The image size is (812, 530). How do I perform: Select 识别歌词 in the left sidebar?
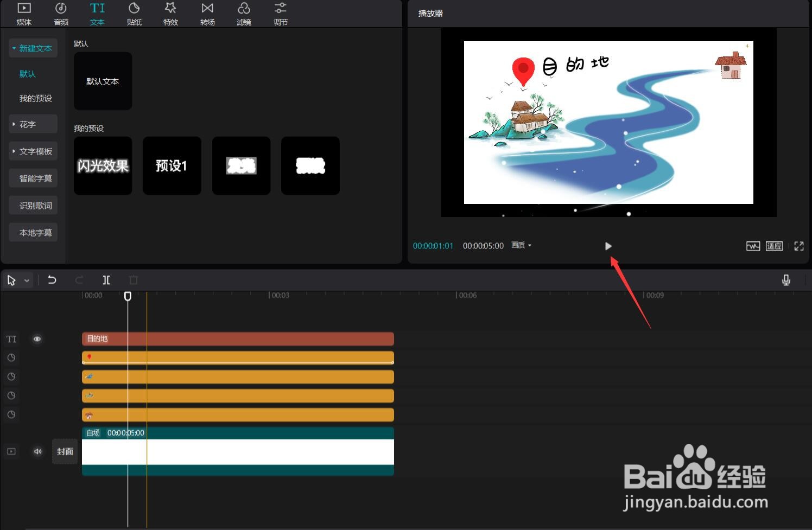tap(33, 205)
